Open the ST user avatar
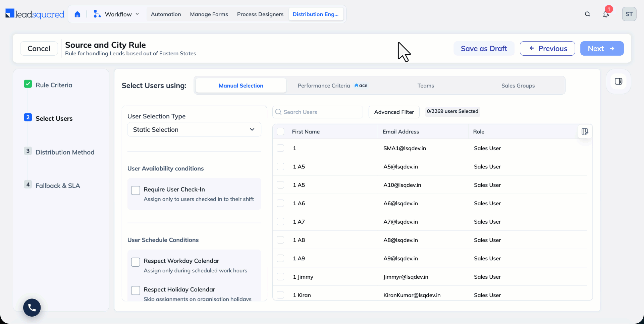This screenshot has width=644, height=324. (629, 14)
